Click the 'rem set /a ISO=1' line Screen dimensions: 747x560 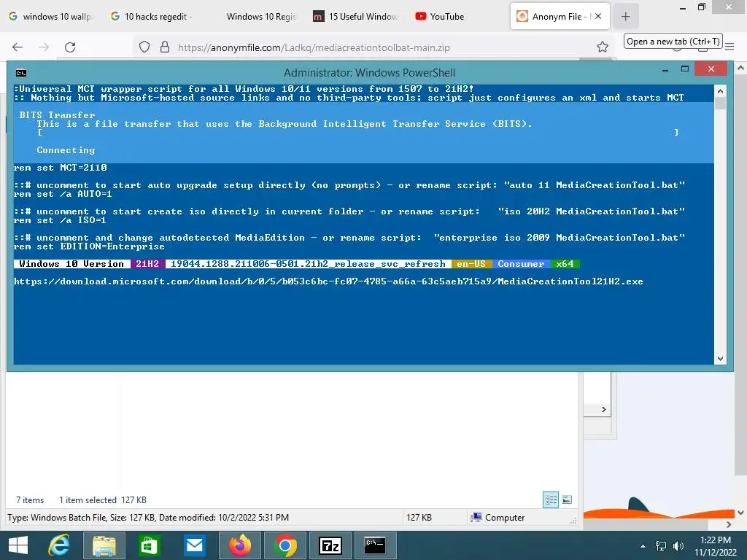60,220
